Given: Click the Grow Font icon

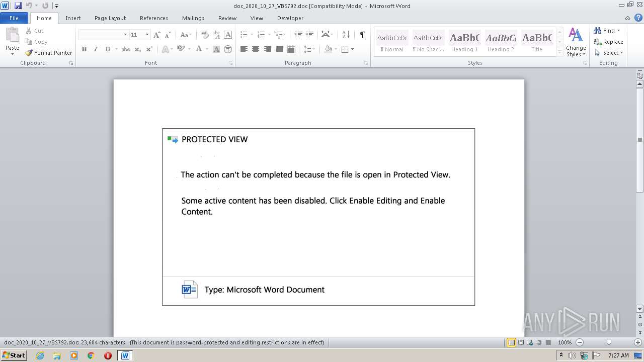Looking at the screenshot, I should tap(157, 35).
